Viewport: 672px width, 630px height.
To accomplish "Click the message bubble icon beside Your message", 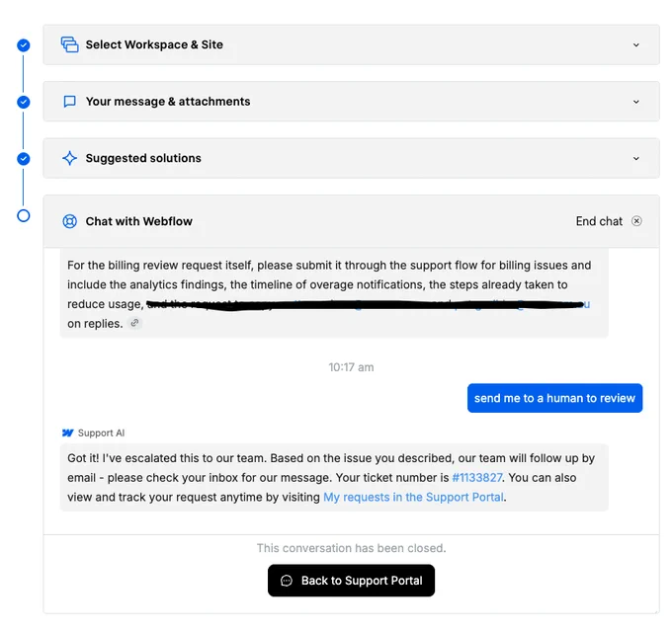I will point(69,102).
